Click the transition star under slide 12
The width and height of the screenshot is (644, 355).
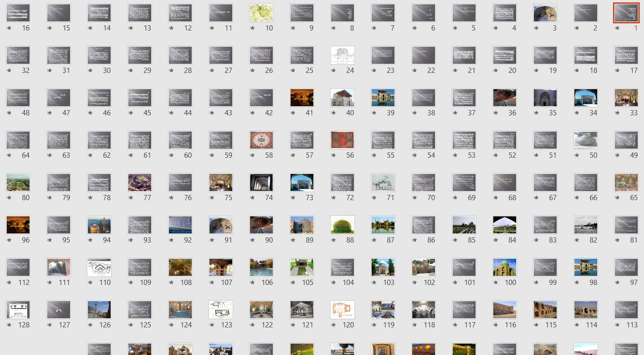[171, 28]
